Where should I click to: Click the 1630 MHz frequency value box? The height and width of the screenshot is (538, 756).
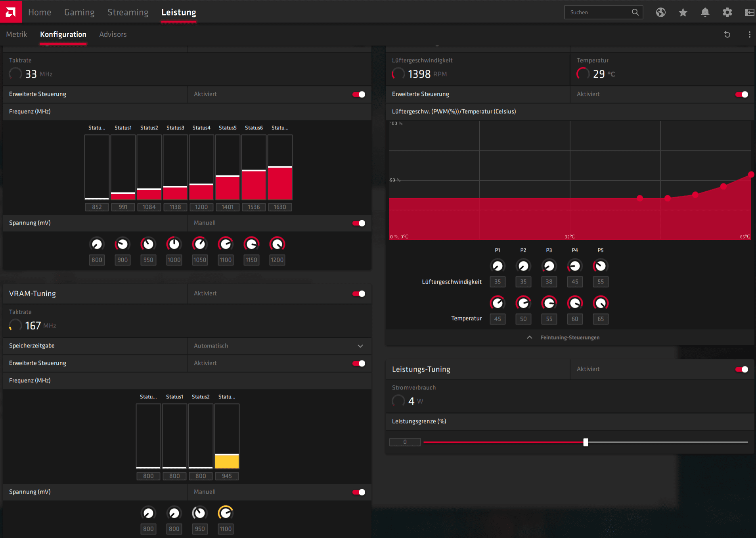(x=280, y=207)
